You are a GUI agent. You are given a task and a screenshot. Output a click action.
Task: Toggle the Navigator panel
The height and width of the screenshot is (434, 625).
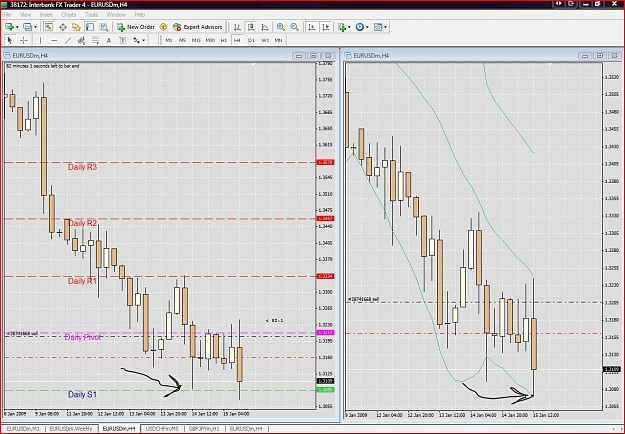click(x=76, y=27)
